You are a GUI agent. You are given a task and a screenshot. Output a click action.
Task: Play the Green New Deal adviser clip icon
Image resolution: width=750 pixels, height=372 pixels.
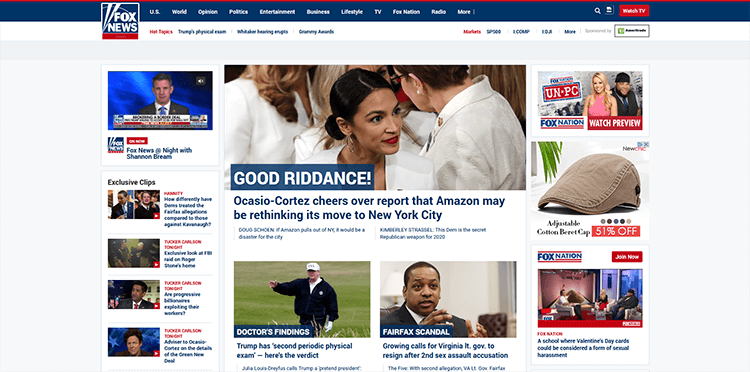tap(156, 353)
